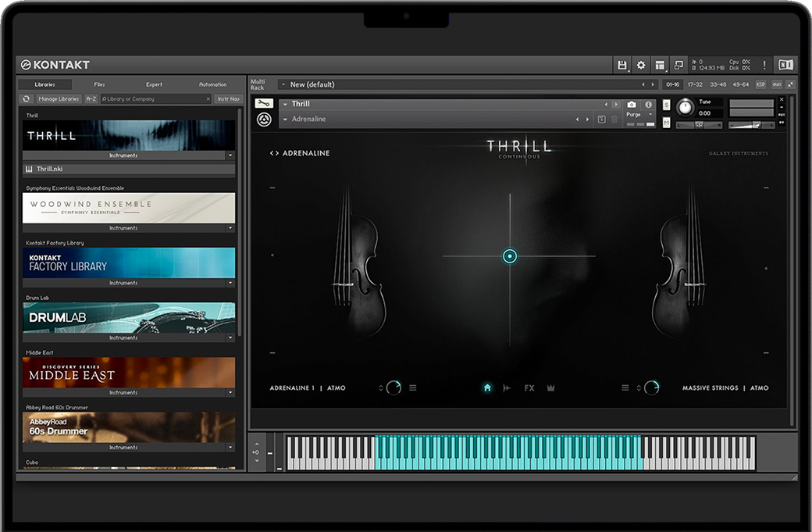The image size is (812, 532).
Task: Toggle A-Z library sorting
Action: 91,99
